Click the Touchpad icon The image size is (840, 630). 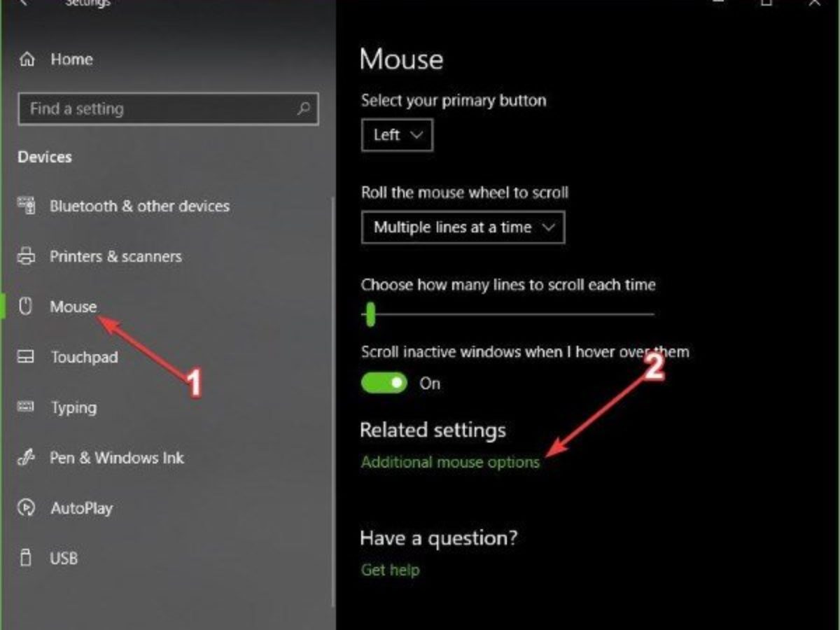click(x=26, y=357)
